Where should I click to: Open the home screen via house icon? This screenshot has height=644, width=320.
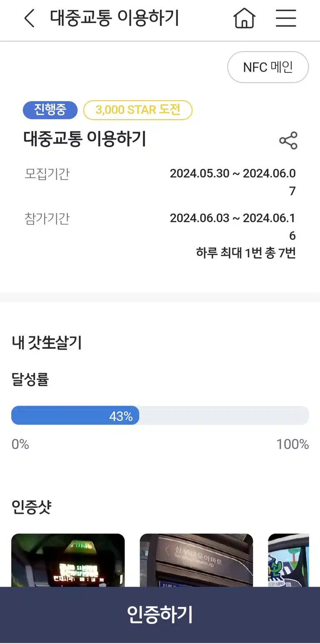tap(244, 18)
